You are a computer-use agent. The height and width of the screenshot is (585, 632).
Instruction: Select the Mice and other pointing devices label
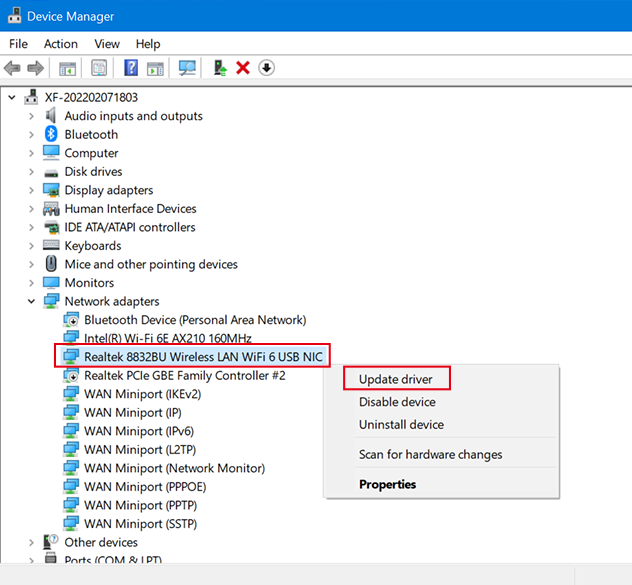(x=151, y=264)
